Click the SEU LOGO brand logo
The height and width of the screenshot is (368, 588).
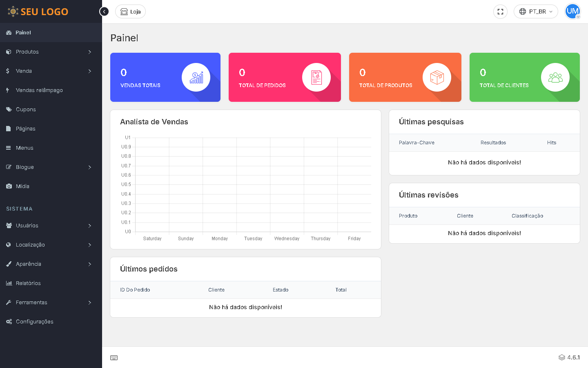(38, 11)
